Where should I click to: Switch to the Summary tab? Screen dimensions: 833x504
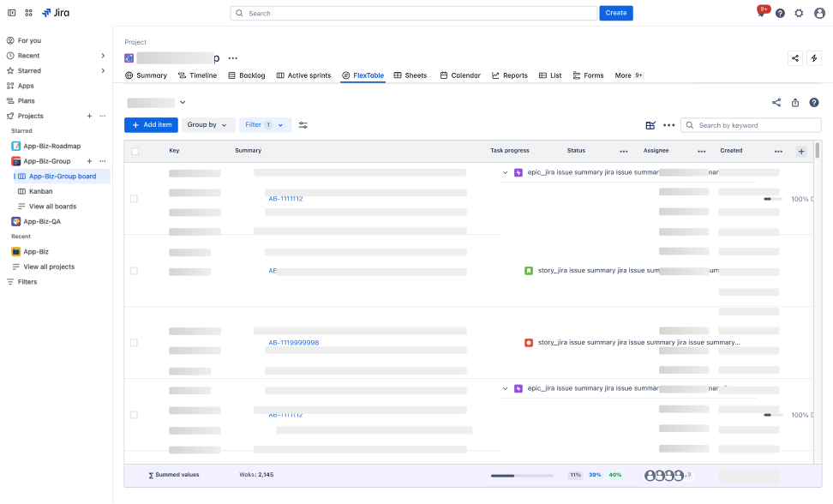(146, 75)
